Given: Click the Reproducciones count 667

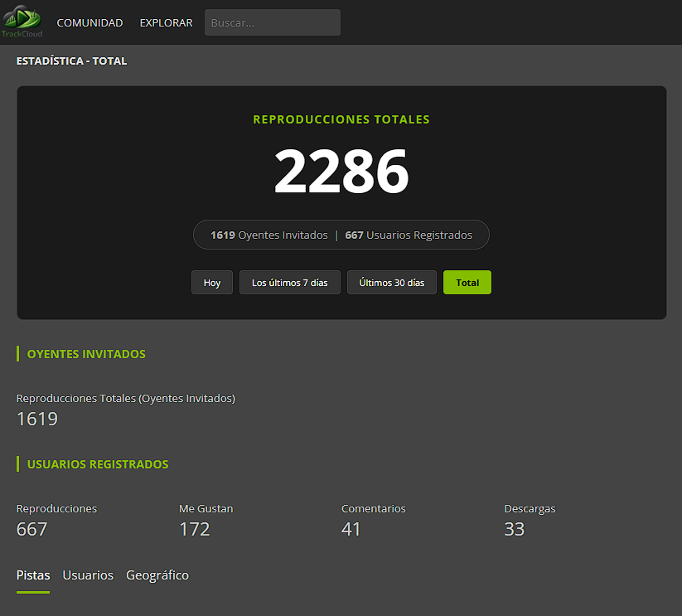Looking at the screenshot, I should (32, 529).
